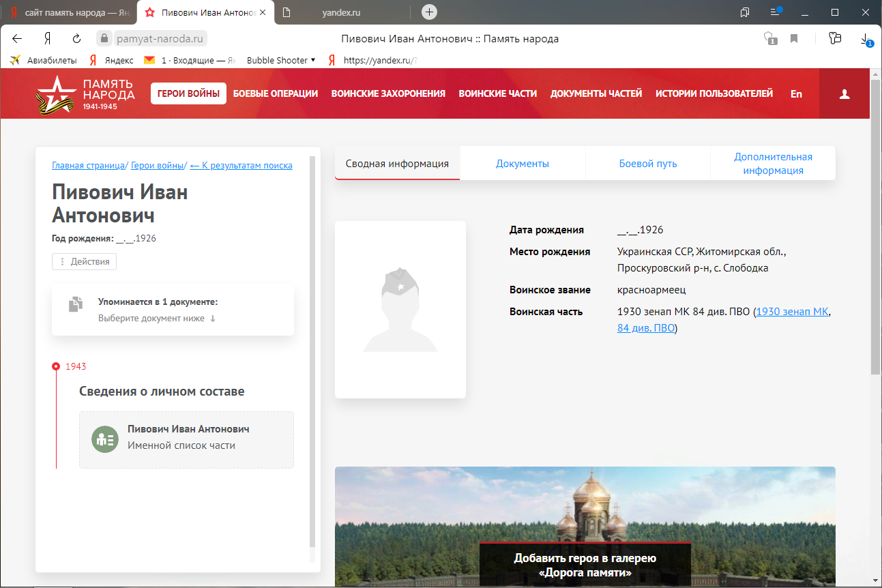Viewport: 882px width, 588px height.
Task: Reload the page with refresh icon
Action: [77, 39]
